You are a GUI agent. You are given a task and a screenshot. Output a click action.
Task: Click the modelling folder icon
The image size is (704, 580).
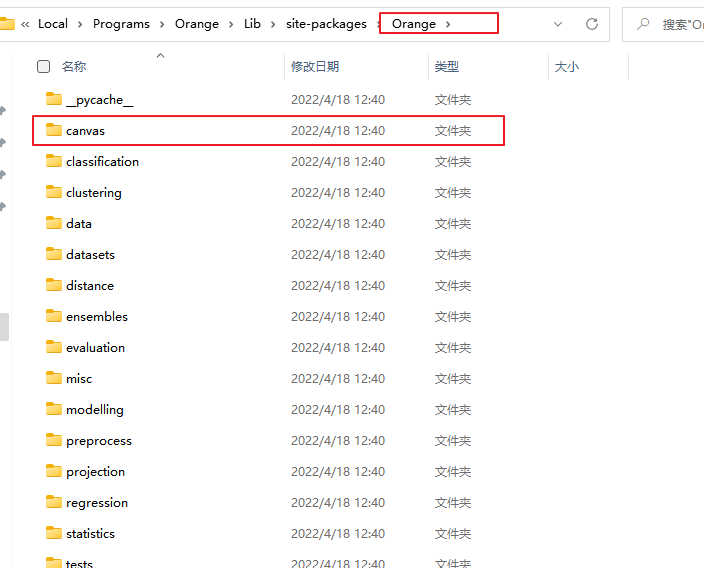click(53, 409)
